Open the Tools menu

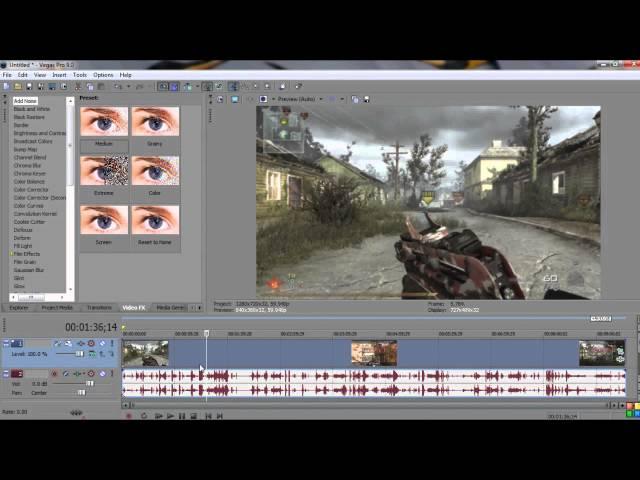point(80,75)
